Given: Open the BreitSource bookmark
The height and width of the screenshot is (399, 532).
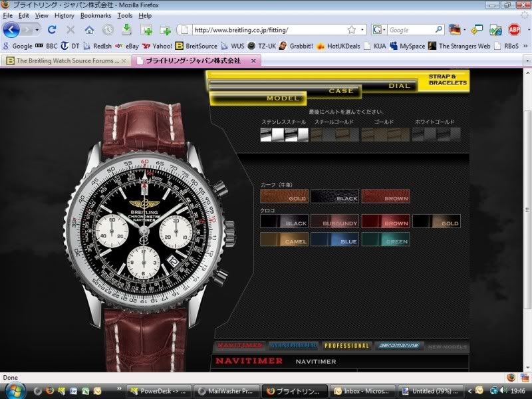Looking at the screenshot, I should click(x=196, y=46).
